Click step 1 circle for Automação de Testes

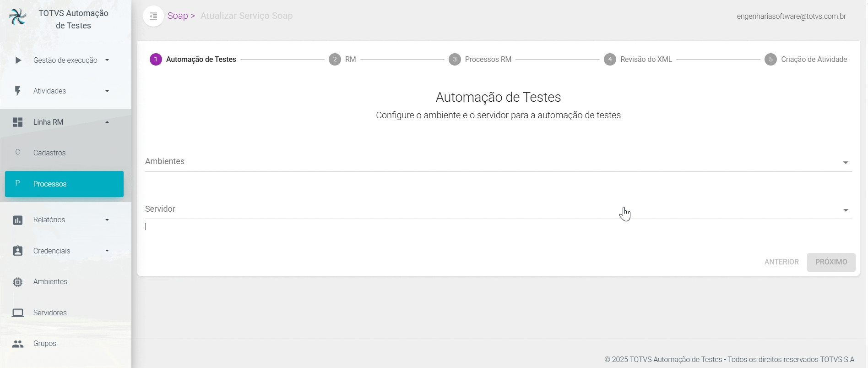tap(156, 60)
